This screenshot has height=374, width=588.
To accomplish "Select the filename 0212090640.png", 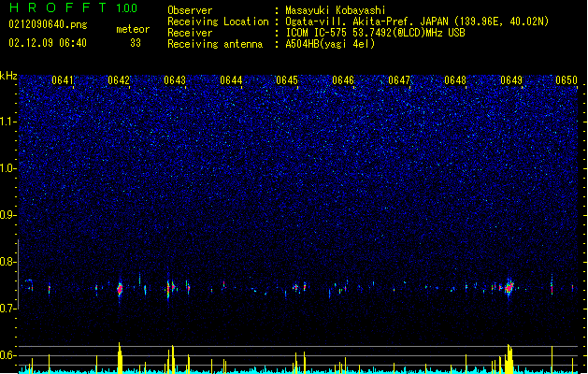I will pyautogui.click(x=48, y=24).
